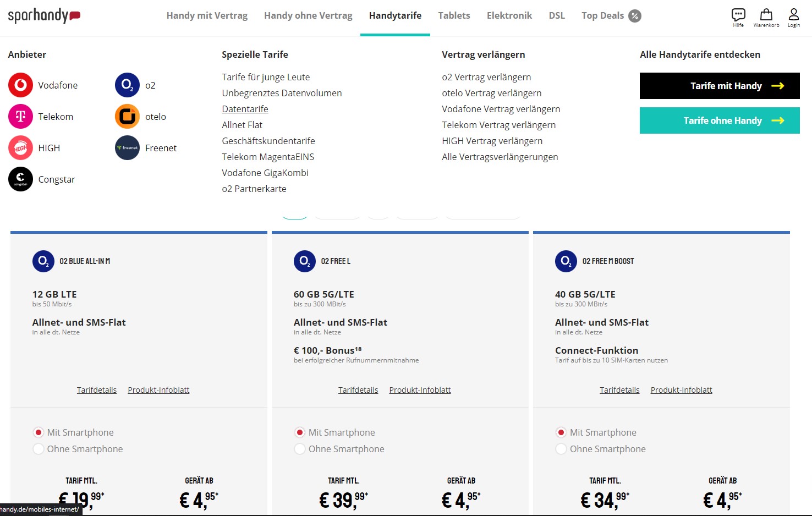The width and height of the screenshot is (812, 516).
Task: Open o2 Vertrag verlängern link
Action: point(486,77)
